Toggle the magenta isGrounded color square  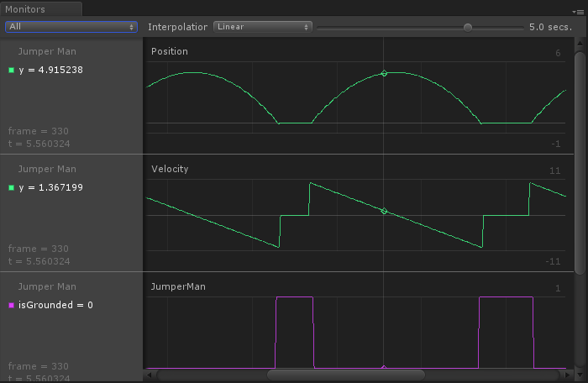(11, 305)
